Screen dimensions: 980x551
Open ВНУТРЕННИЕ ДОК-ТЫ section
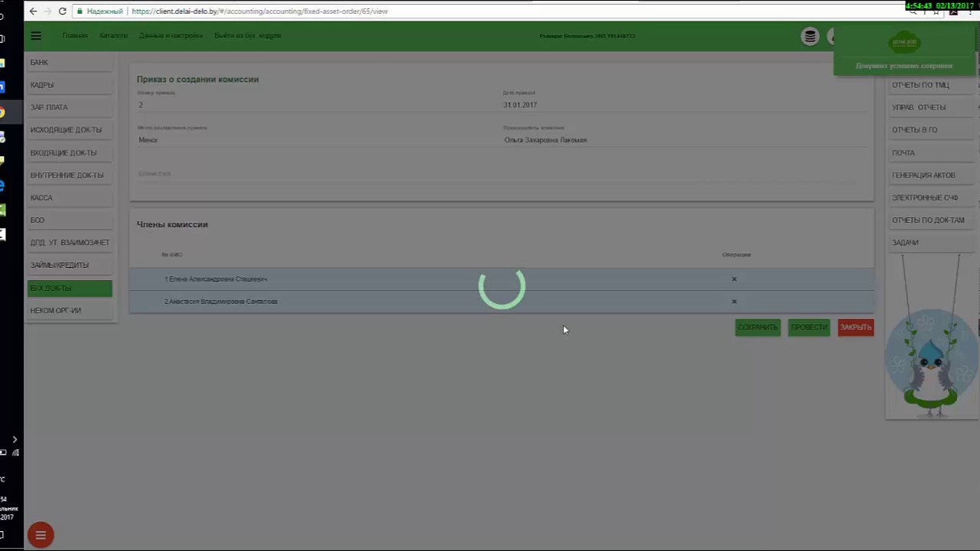tap(70, 175)
